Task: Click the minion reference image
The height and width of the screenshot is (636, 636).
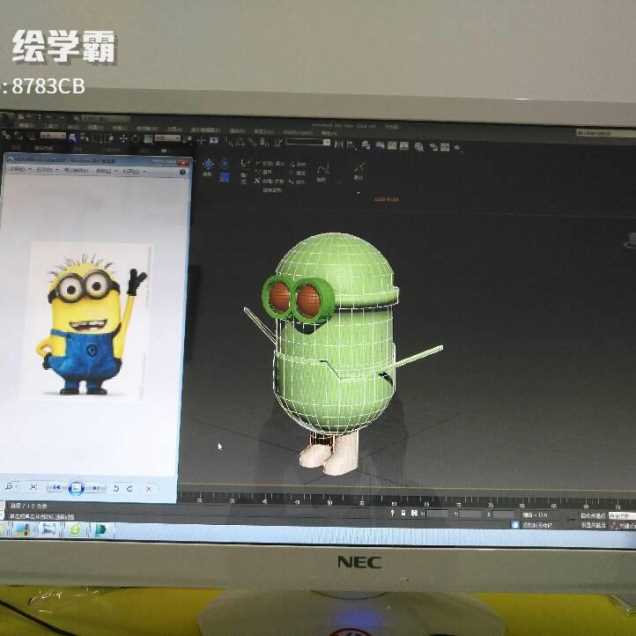Action: [86, 320]
